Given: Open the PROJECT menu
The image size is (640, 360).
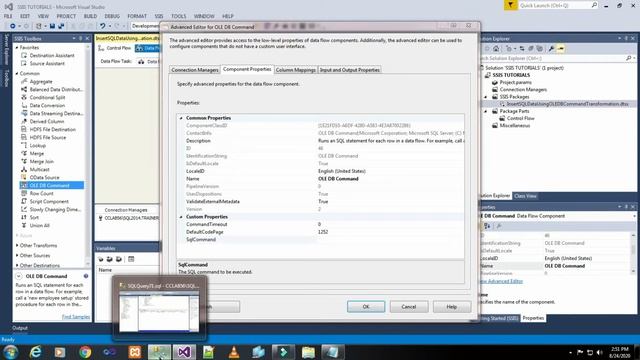Looking at the screenshot, I should [x=66, y=16].
